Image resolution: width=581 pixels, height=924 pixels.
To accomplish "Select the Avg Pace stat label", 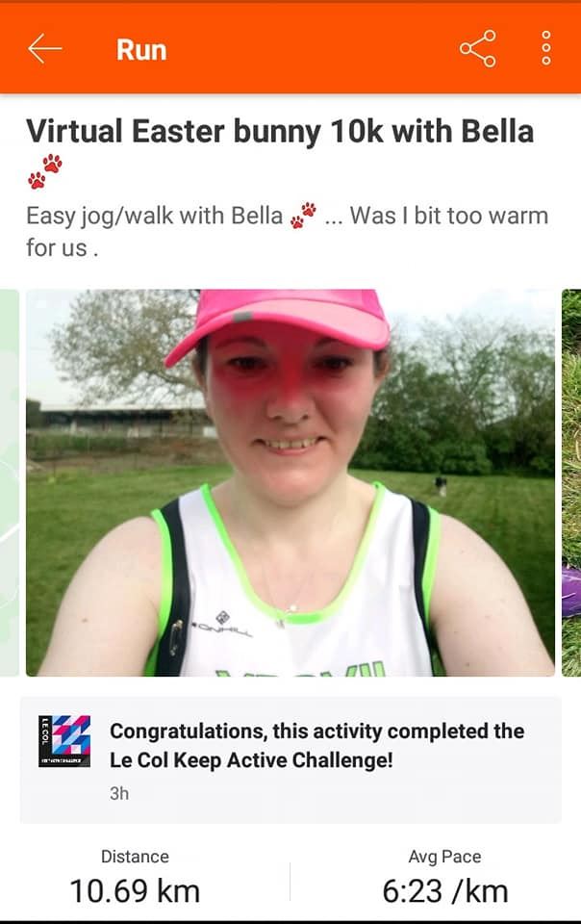I will click(445, 857).
